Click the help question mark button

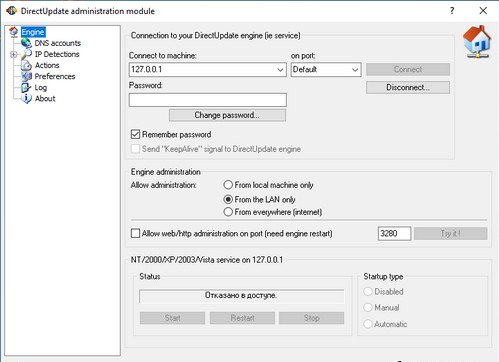pos(452,11)
